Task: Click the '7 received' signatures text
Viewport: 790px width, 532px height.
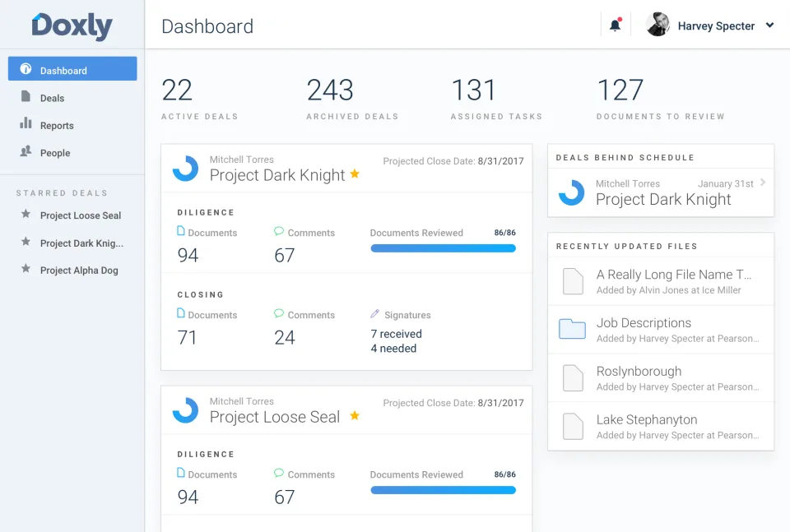Action: click(396, 334)
